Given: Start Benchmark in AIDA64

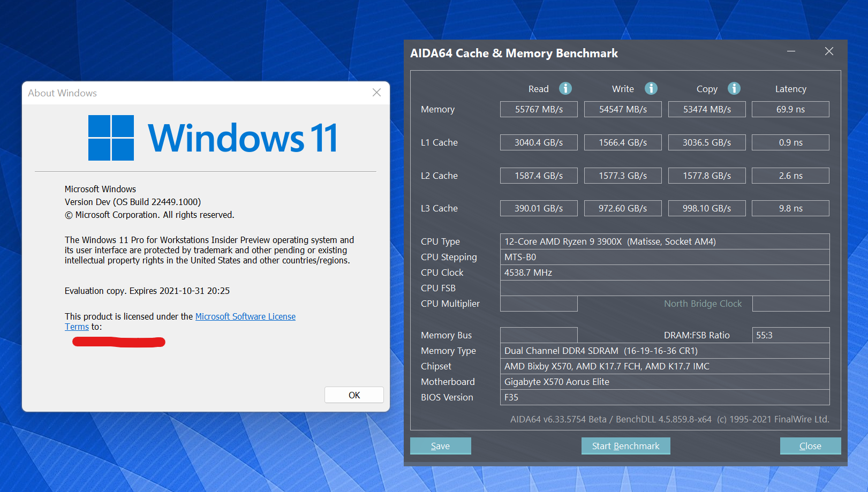Looking at the screenshot, I should (625, 446).
